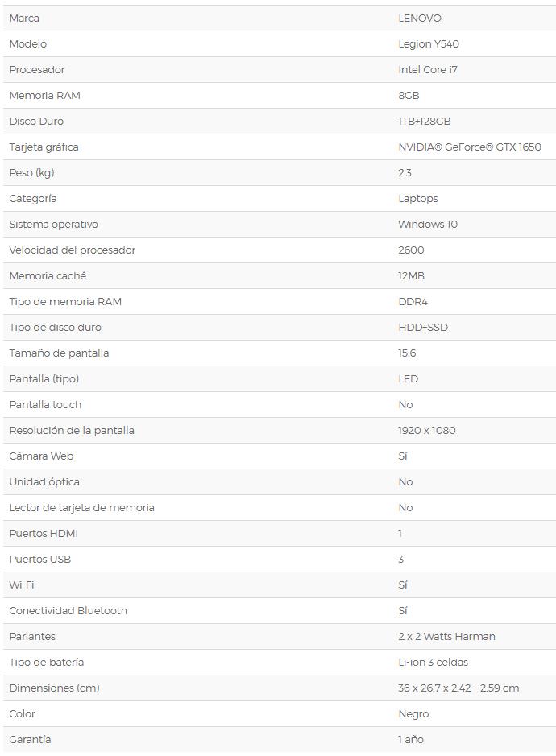Click the LENOVO brand value
Viewport: 556px width, 756px height.
[419, 19]
